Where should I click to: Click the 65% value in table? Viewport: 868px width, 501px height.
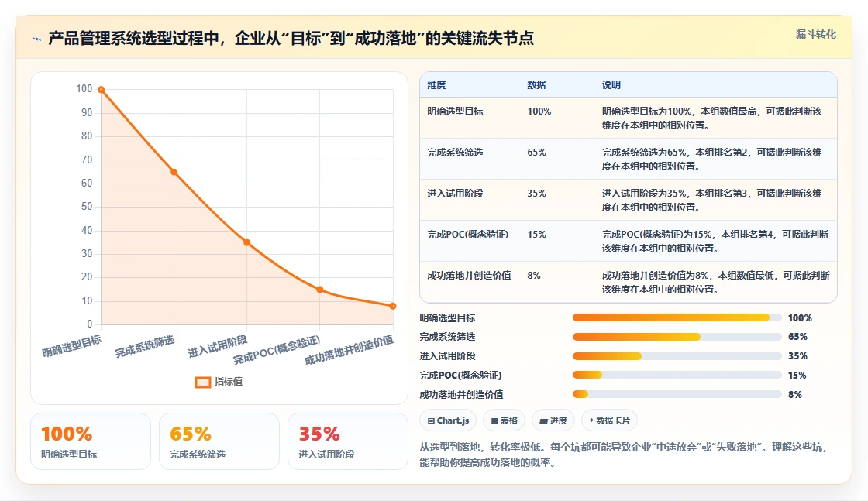536,152
